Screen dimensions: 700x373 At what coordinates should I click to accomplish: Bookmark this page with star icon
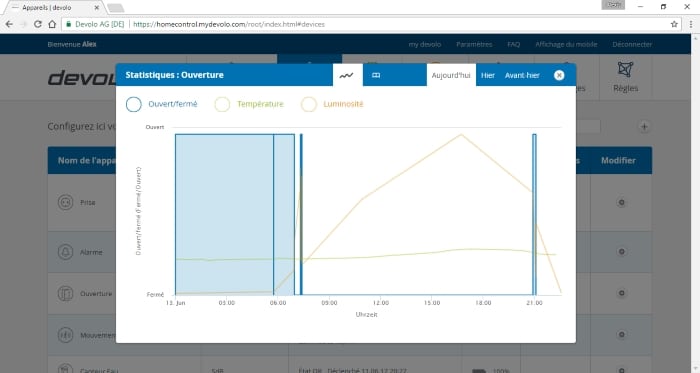click(x=674, y=24)
